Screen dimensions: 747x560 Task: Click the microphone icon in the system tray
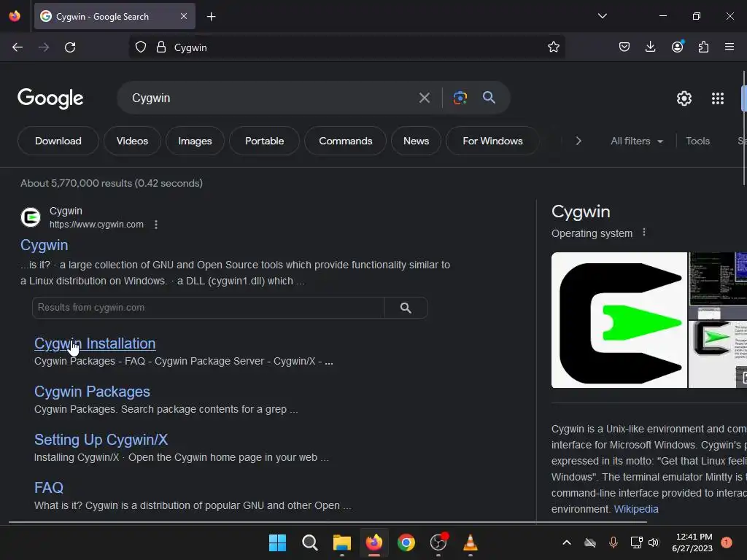pyautogui.click(x=613, y=542)
